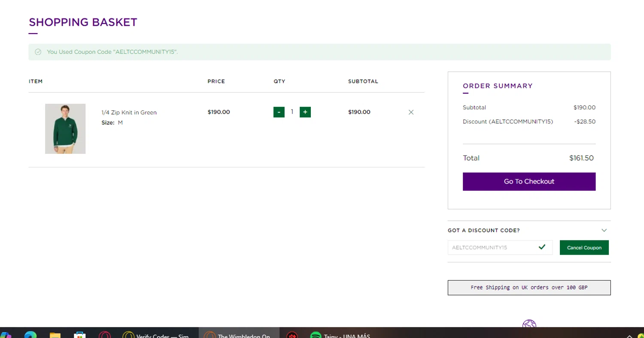Image resolution: width=644 pixels, height=338 pixels.
Task: Click the discount value -$28.50
Action: coord(585,122)
